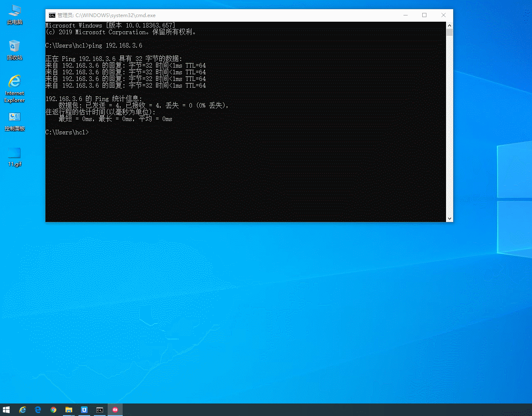Click the cmd.exe window title text
Screen dimensions: 532x416
[106, 15]
